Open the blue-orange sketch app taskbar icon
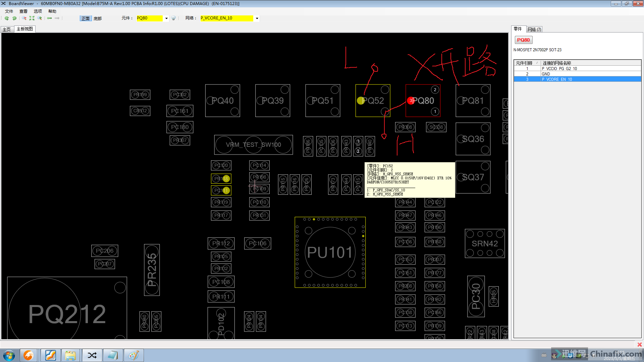 tap(50, 355)
